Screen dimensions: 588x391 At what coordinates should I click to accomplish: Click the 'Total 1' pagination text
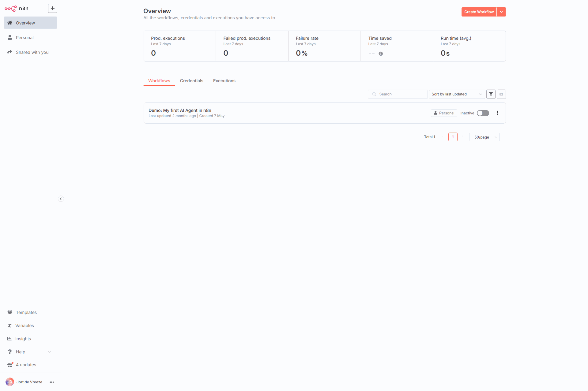click(x=429, y=137)
